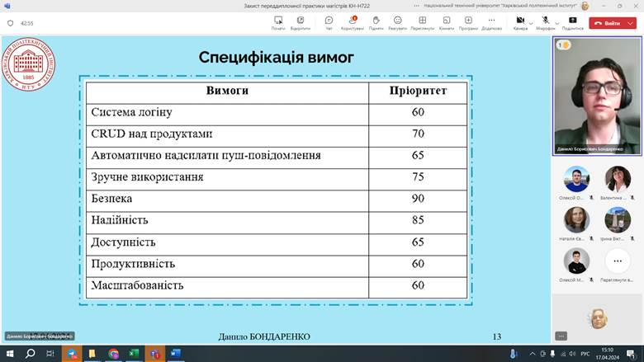Viewport: 644px width, 362px height.
Task: Click the raised hand indicator on speaker tile
Action: 563,45
